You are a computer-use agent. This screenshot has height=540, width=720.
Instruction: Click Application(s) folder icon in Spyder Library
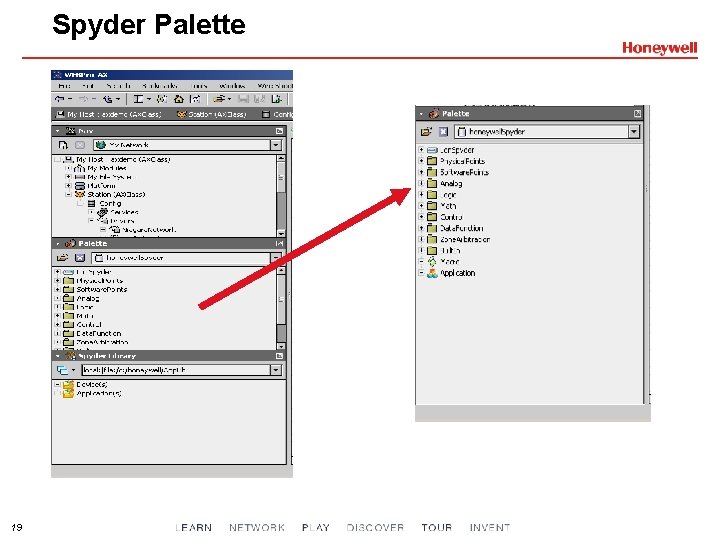tap(68, 394)
